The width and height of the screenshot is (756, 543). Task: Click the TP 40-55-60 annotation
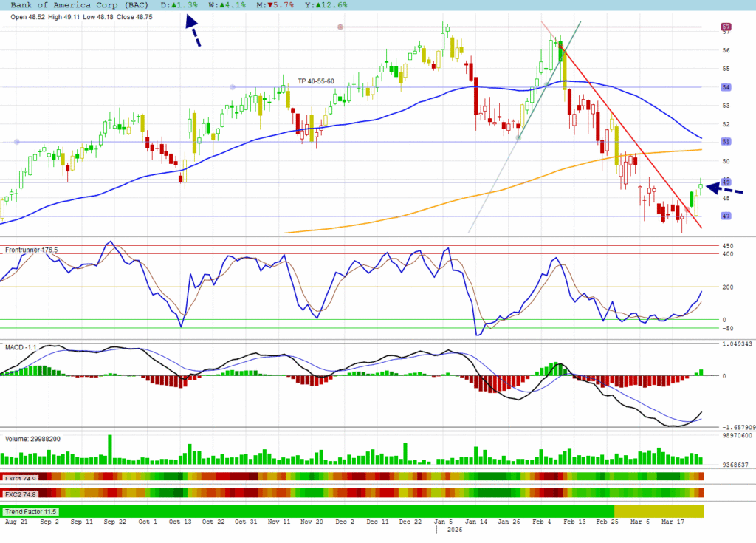[315, 81]
